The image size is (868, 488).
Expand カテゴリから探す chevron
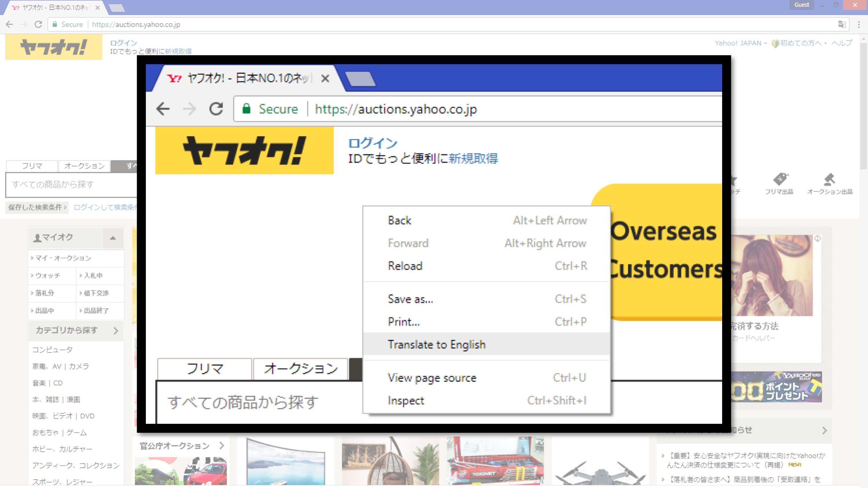pyautogui.click(x=115, y=331)
